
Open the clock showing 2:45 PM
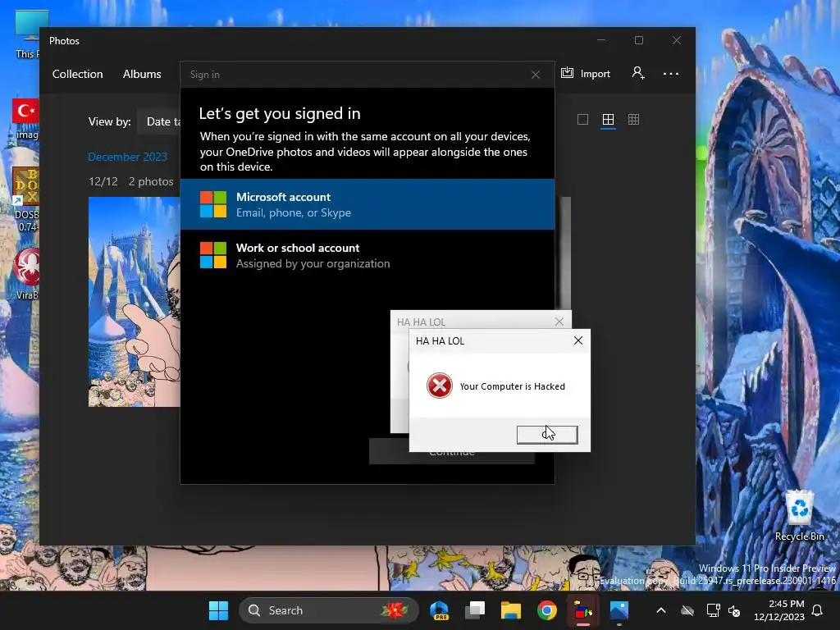[779, 610]
